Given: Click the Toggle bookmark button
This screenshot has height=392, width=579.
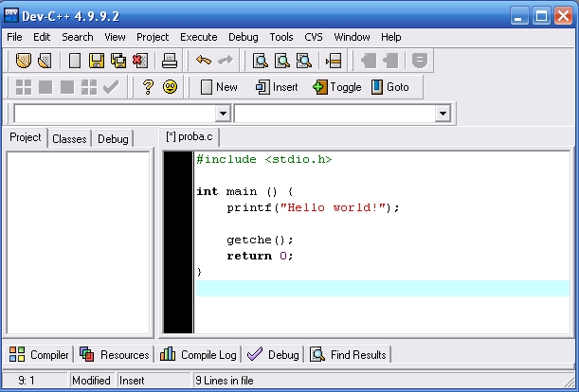Looking at the screenshot, I should point(336,87).
